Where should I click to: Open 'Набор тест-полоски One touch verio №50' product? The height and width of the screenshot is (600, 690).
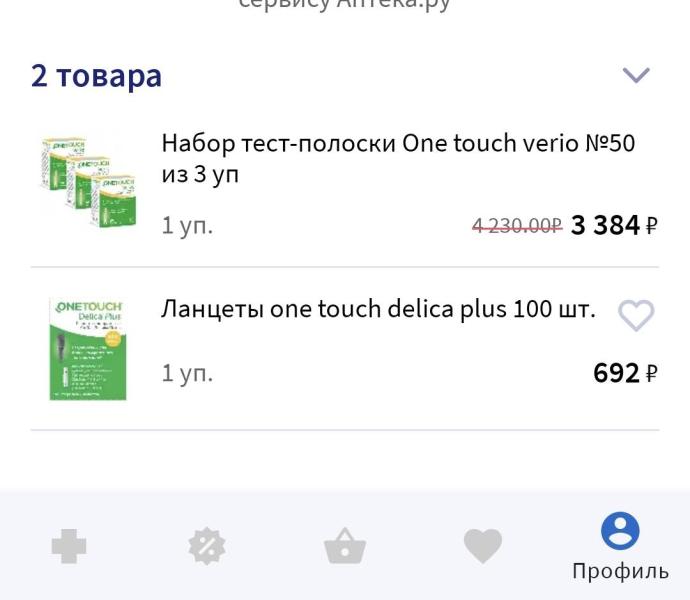click(398, 158)
